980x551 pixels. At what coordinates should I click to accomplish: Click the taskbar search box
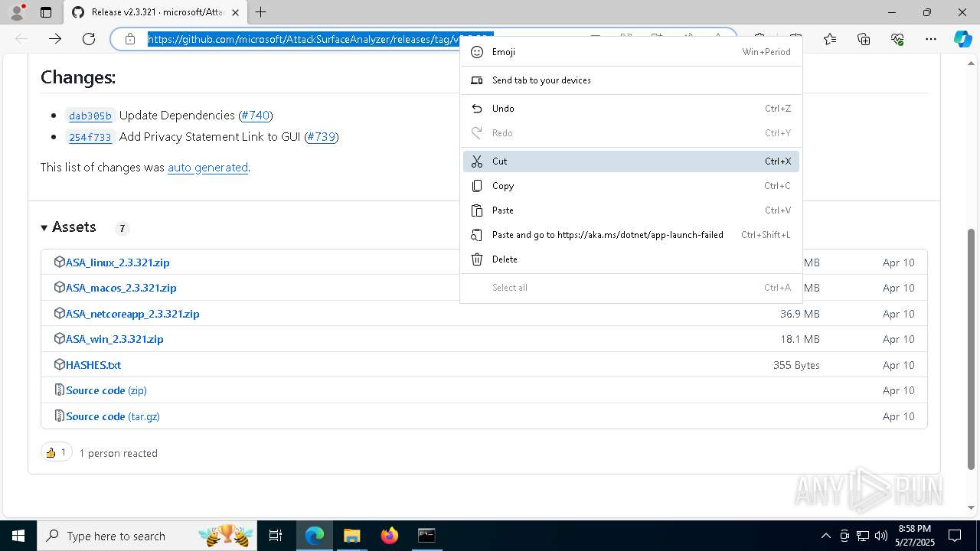pos(148,536)
